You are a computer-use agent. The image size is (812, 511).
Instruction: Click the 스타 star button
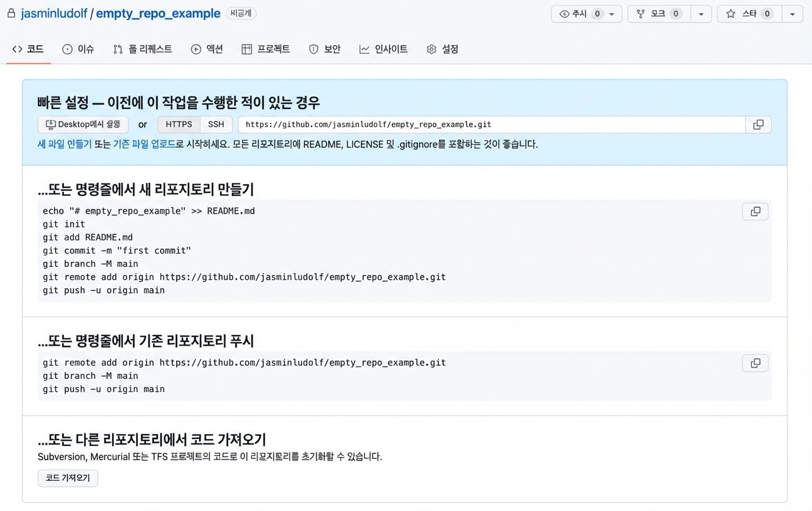click(750, 14)
